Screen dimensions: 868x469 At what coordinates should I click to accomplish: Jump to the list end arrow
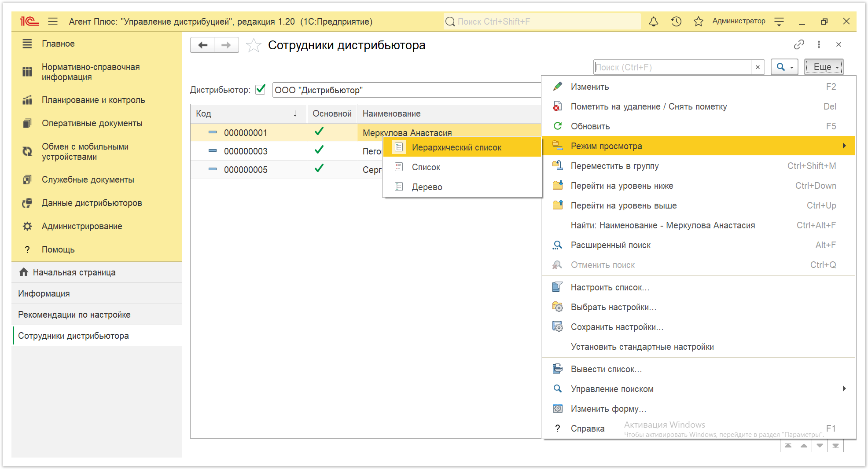click(x=835, y=446)
